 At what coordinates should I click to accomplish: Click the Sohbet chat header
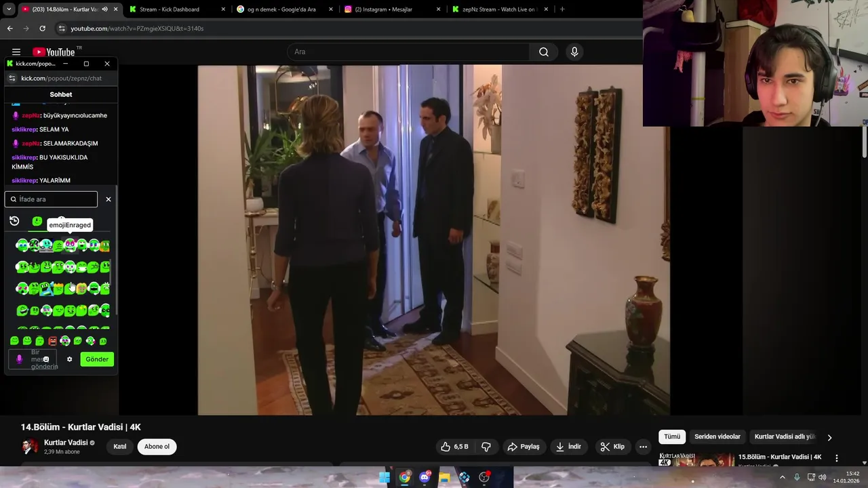point(60,94)
